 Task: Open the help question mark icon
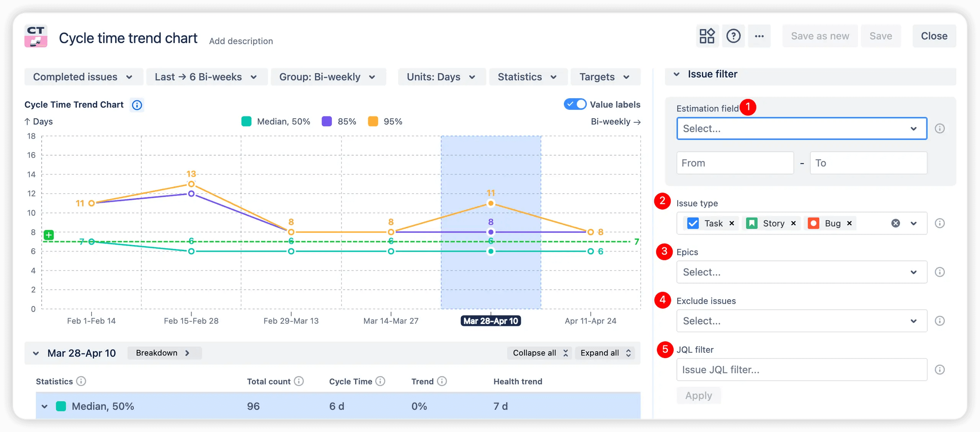(733, 36)
